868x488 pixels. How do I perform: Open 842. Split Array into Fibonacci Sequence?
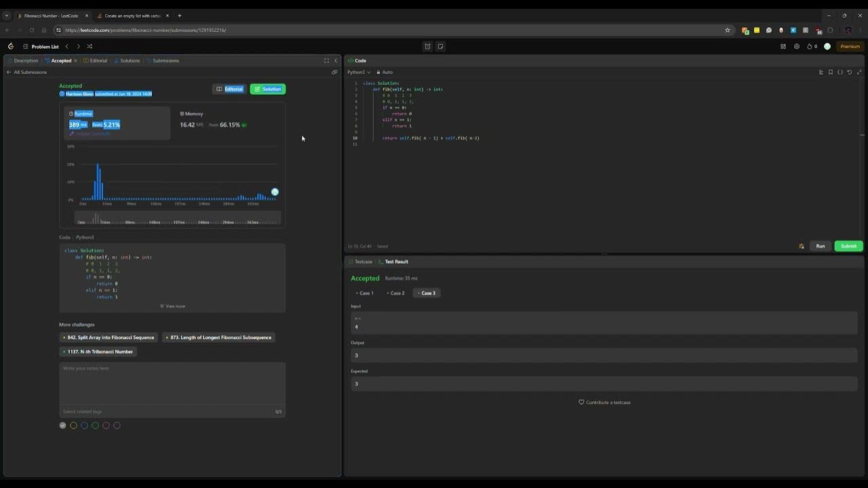[x=109, y=338]
